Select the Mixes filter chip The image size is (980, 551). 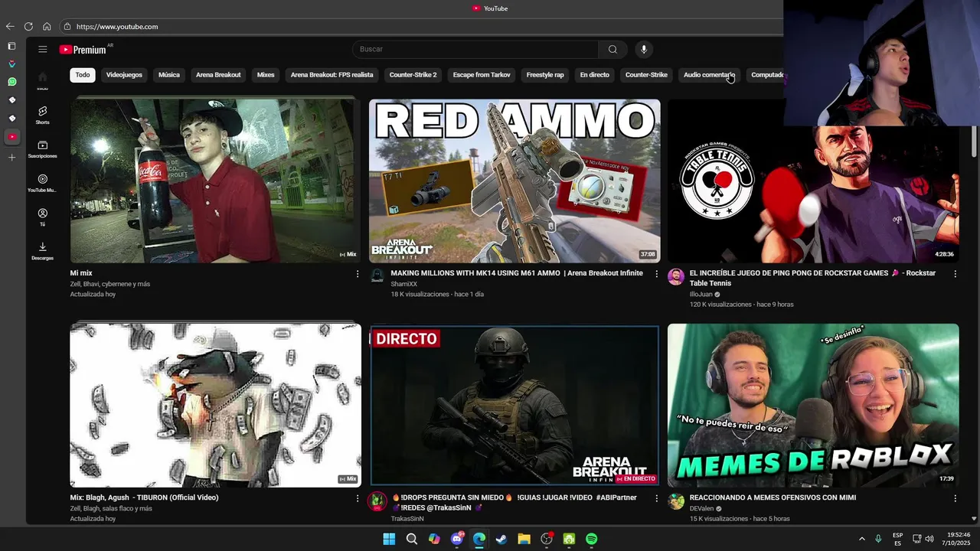click(x=266, y=75)
